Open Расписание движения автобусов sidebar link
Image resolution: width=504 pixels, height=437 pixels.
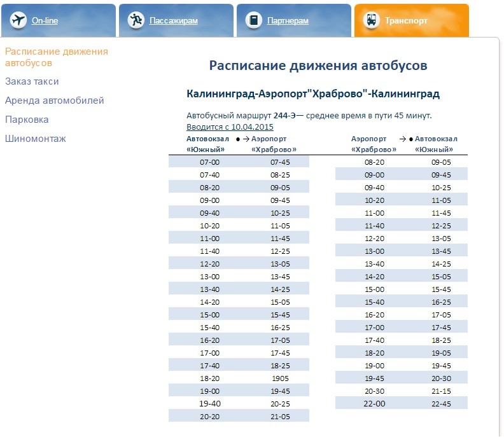click(x=56, y=57)
